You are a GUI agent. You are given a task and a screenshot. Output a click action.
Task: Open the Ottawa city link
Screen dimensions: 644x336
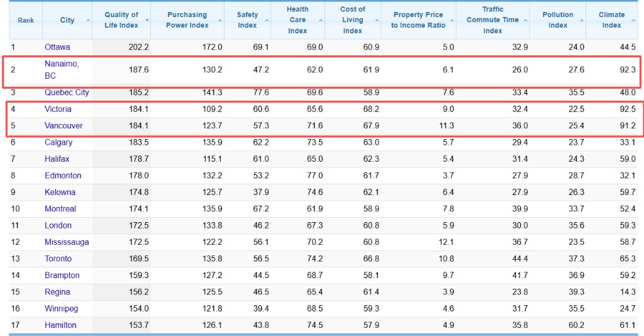click(57, 47)
